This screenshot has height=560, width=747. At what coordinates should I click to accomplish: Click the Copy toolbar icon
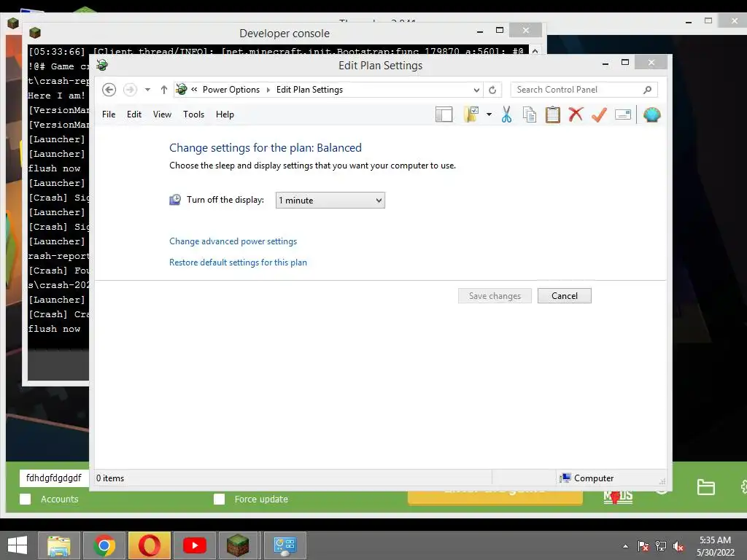click(x=530, y=114)
